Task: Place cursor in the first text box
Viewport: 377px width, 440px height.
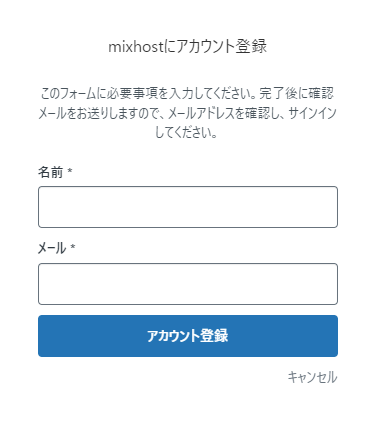Action: (188, 207)
